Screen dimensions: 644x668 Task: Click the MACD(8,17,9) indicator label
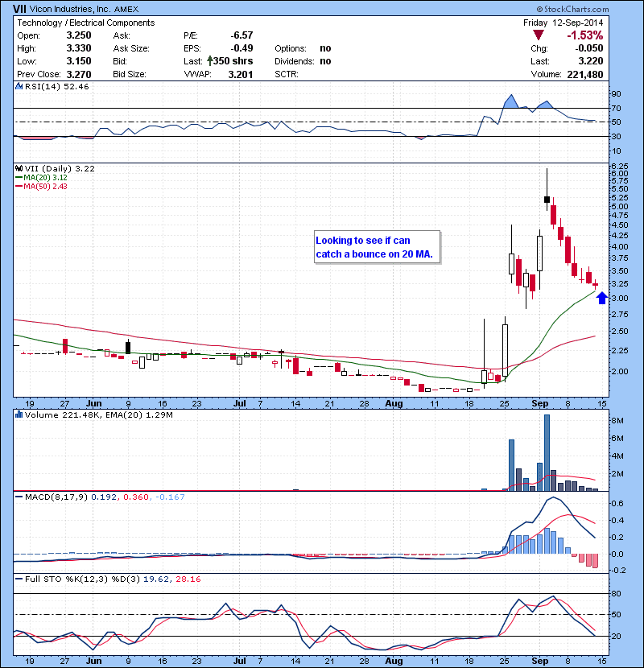pyautogui.click(x=56, y=497)
